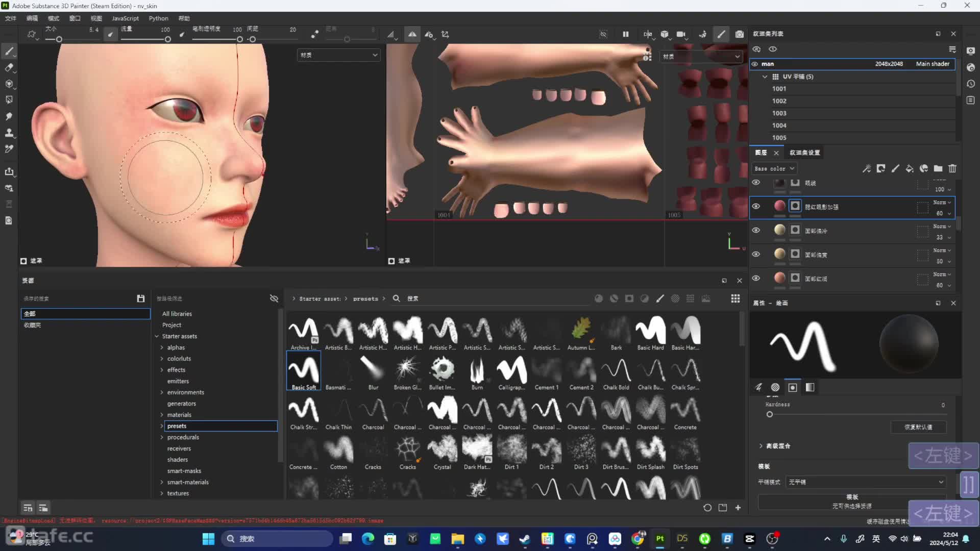Hide the 面部红润 layer

coord(756,278)
